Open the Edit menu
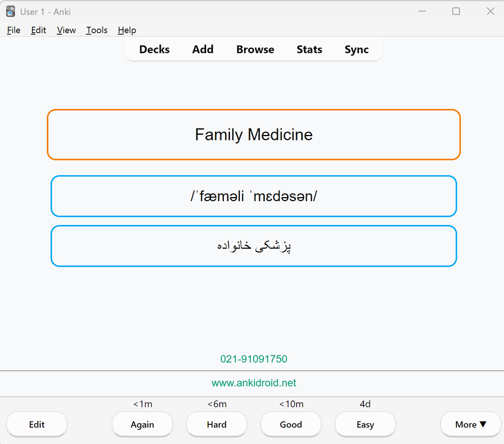 click(38, 30)
